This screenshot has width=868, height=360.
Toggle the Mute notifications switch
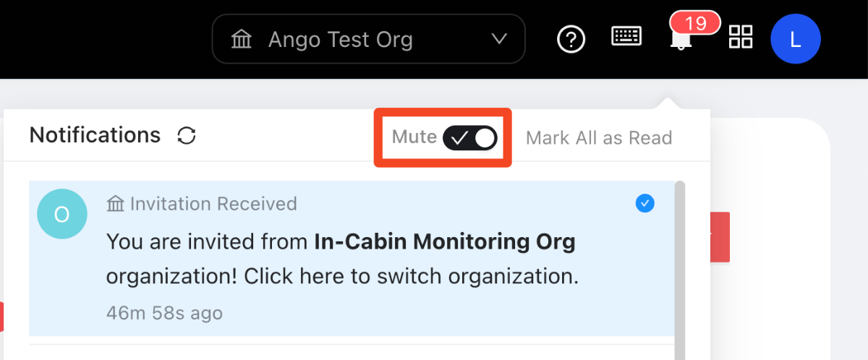[470, 137]
